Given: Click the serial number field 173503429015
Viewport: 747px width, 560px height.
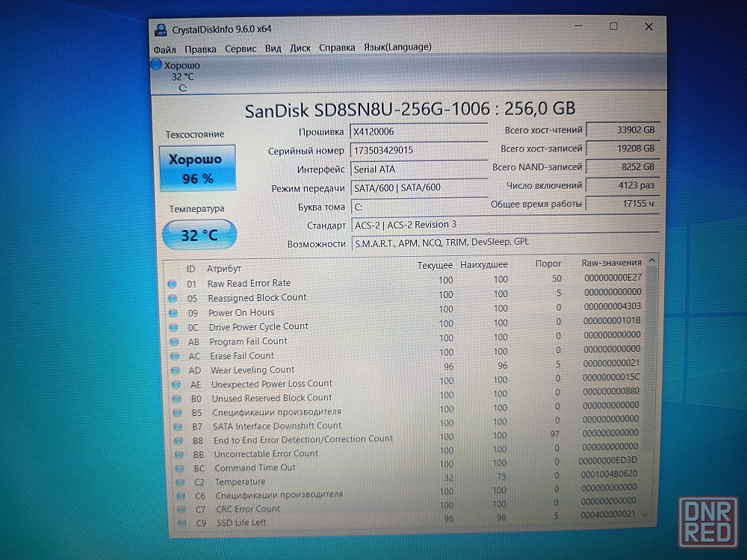Looking at the screenshot, I should pyautogui.click(x=419, y=150).
